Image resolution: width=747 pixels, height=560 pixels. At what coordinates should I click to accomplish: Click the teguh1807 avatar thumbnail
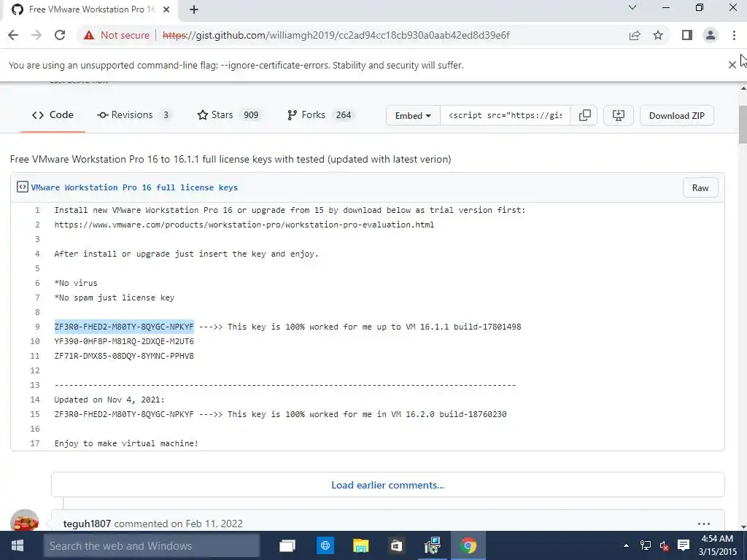[24, 521]
